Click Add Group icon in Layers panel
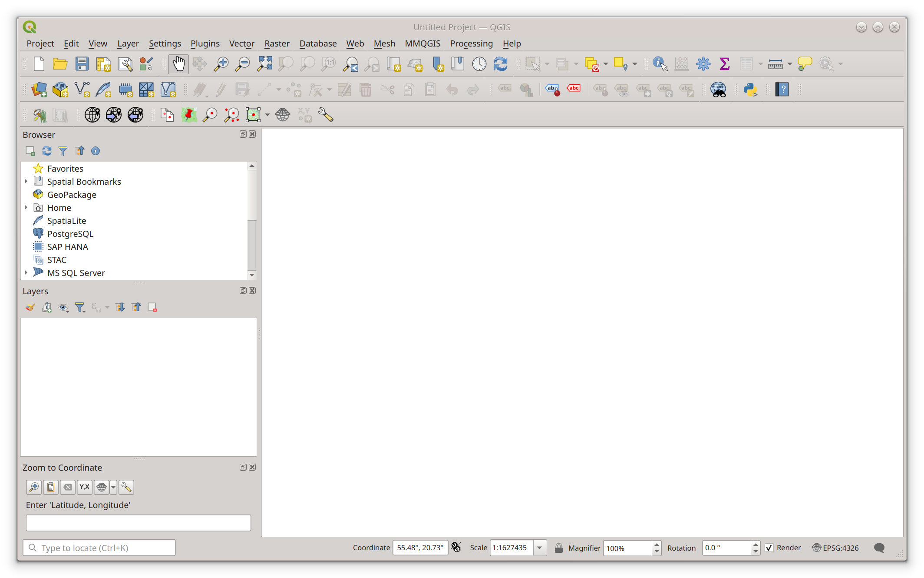 pos(47,308)
